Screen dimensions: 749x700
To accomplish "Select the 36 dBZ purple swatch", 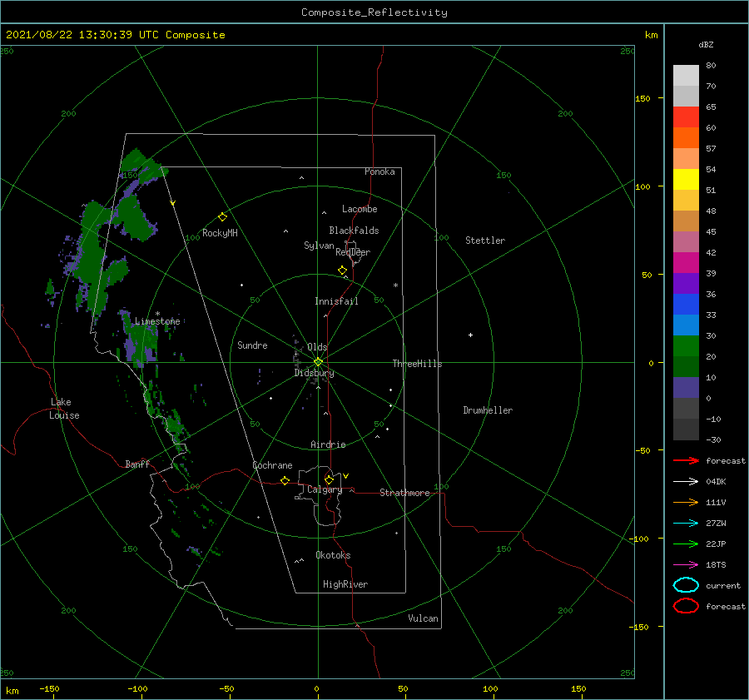I will 686,283.
